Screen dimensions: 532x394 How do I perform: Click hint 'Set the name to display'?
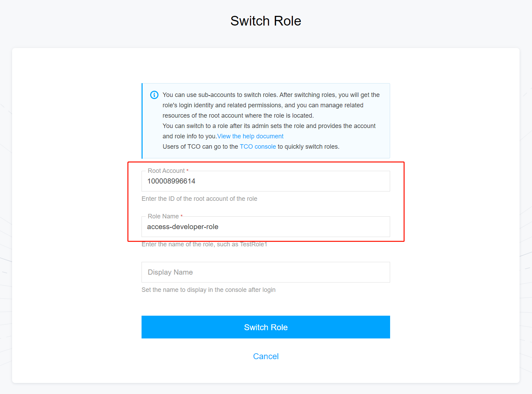click(x=208, y=290)
